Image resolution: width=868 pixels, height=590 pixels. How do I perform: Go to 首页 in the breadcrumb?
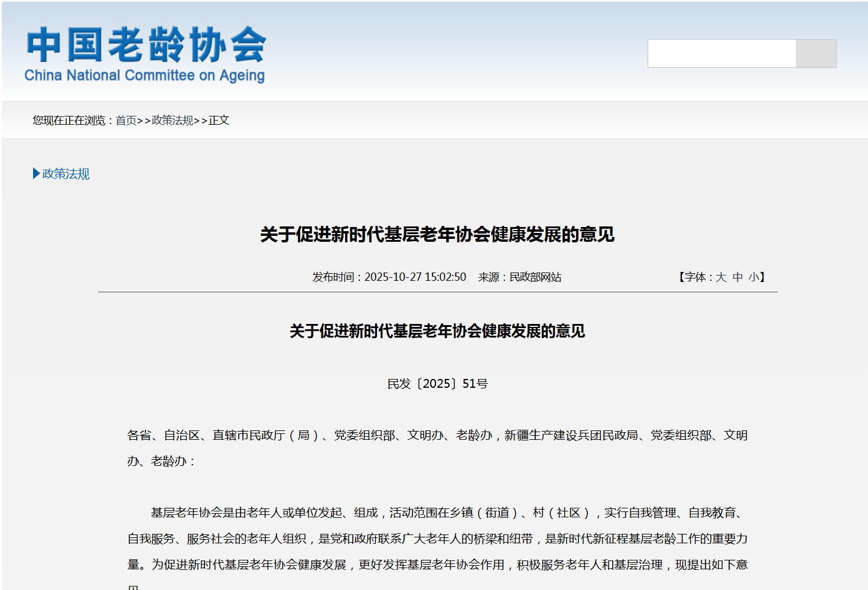tap(126, 121)
